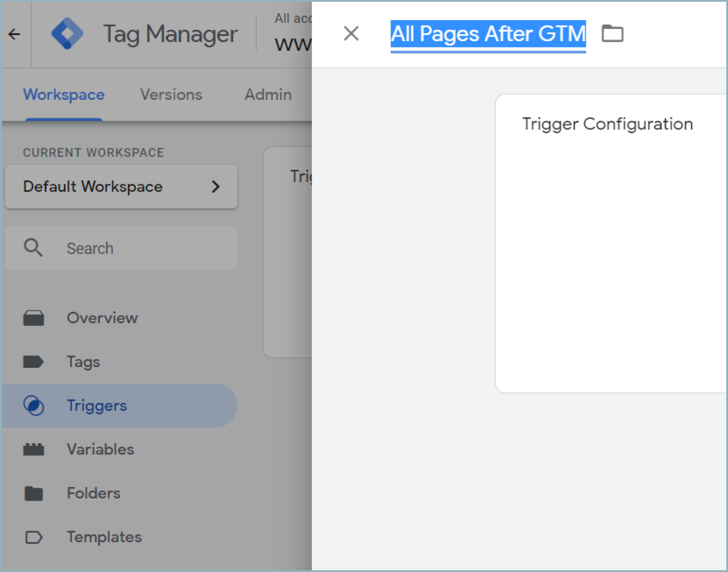Open the folder icon beside trigger name
Screen dimensions: 728x572
point(612,33)
